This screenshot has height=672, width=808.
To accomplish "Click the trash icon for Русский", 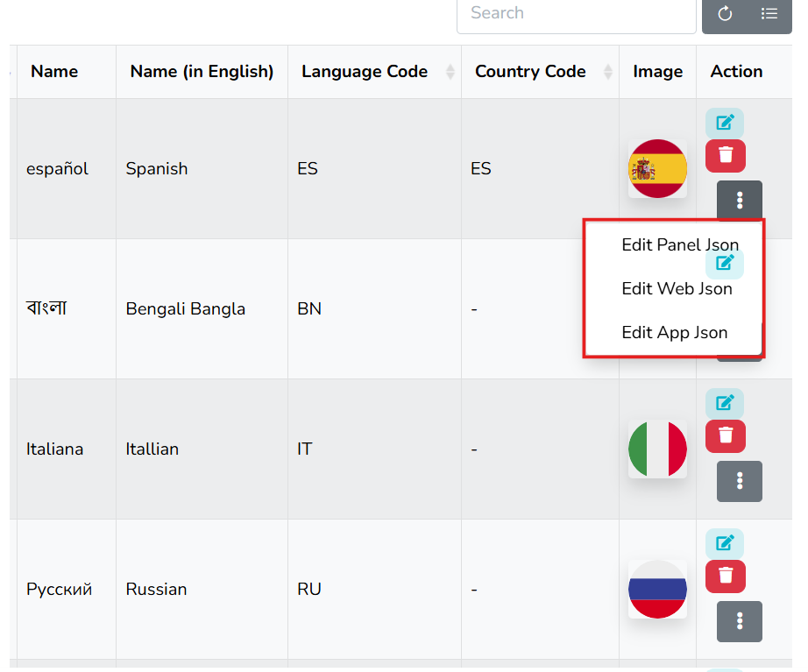I will click(725, 577).
